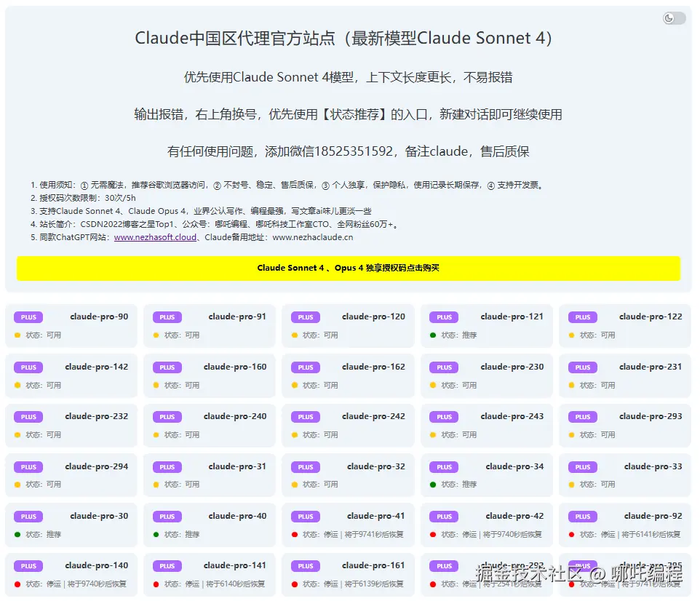Viewport: 700px width, 601px height.
Task: Select the claude-pro-42 account name
Action: click(x=514, y=516)
